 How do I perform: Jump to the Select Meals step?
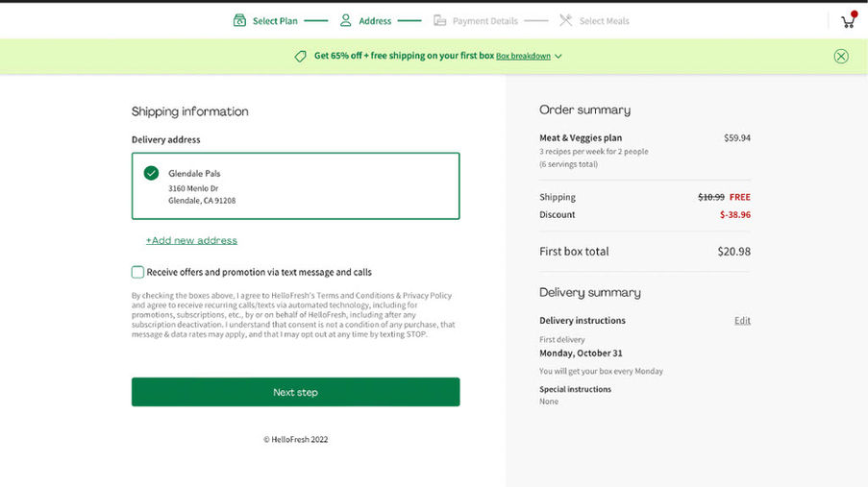click(604, 21)
